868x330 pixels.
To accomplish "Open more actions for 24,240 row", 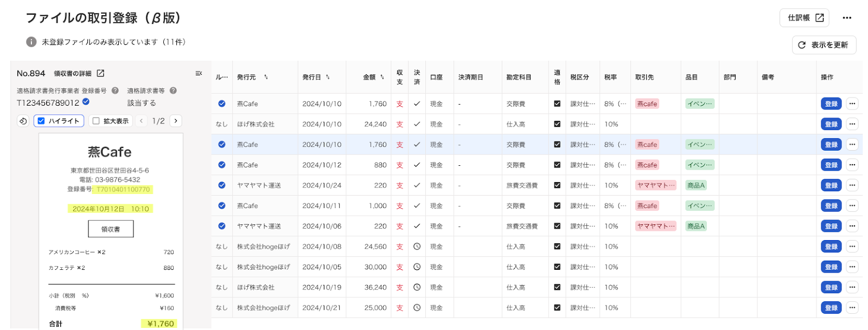I will (852, 124).
